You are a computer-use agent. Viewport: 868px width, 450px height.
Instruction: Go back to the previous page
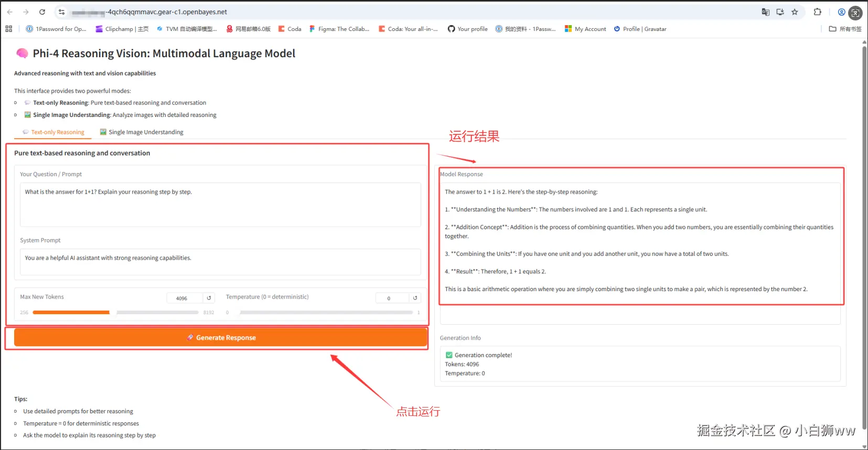[x=9, y=12]
